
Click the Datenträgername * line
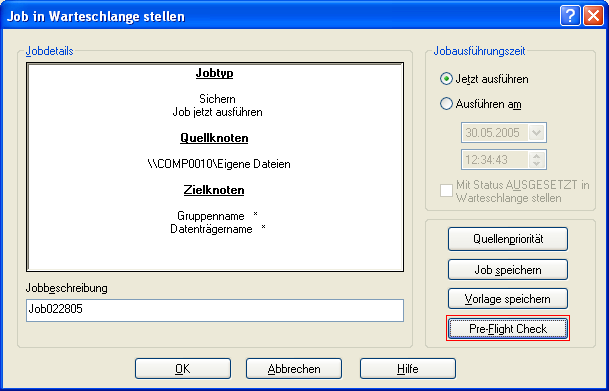(218, 229)
